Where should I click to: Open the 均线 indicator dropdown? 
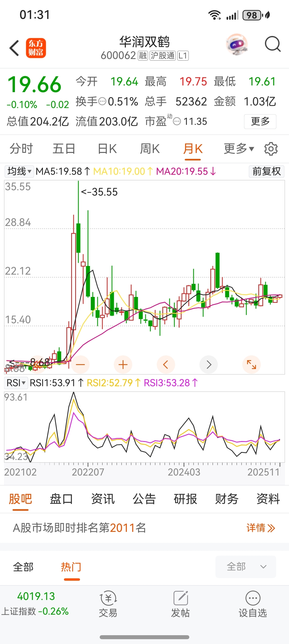point(19,171)
